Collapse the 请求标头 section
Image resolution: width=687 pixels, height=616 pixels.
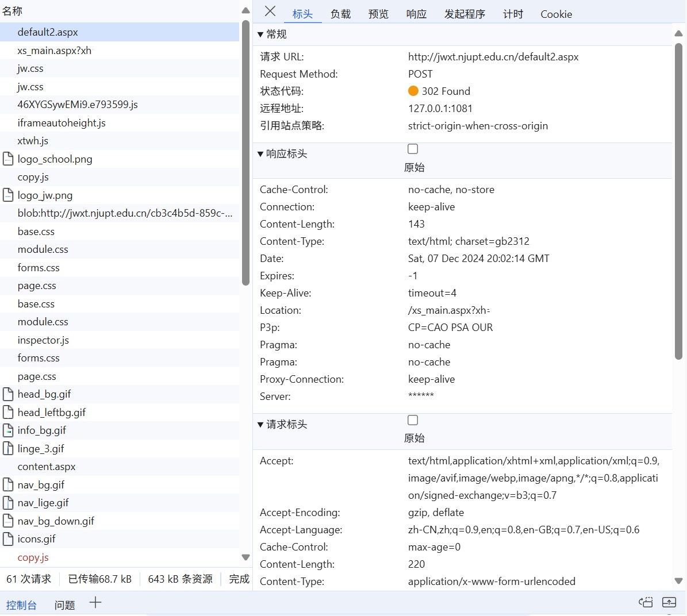click(x=260, y=424)
